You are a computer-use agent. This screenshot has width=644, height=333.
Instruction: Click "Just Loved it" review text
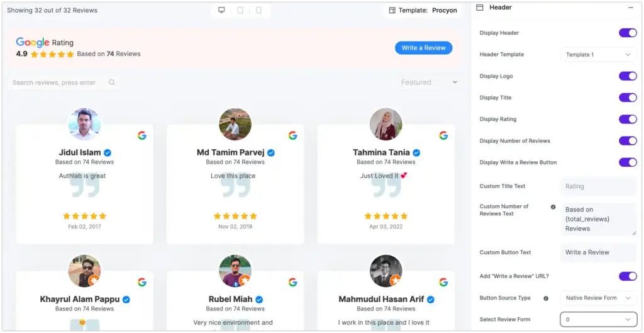coord(384,176)
